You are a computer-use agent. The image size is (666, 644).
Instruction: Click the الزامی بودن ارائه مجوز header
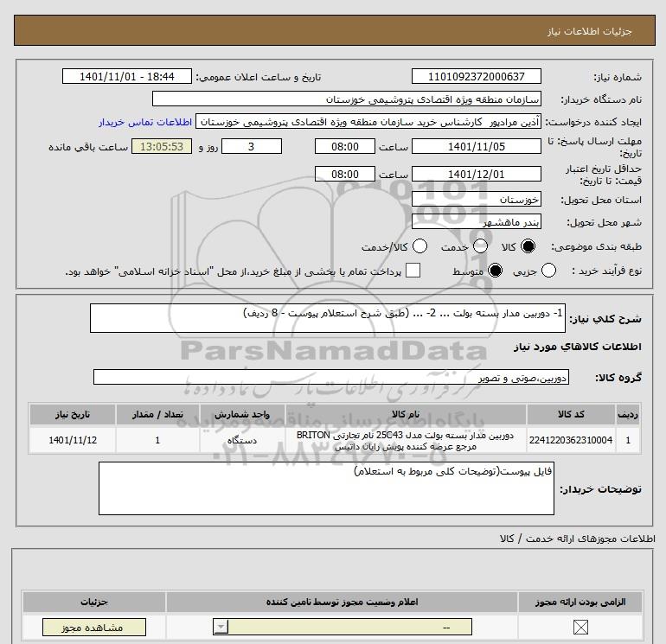click(580, 602)
